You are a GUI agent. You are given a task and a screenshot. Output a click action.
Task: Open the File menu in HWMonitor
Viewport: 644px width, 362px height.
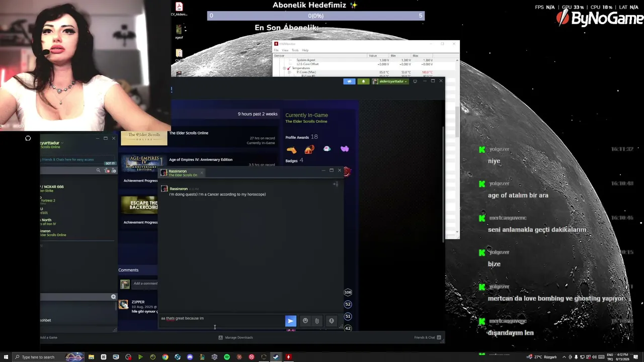(276, 50)
